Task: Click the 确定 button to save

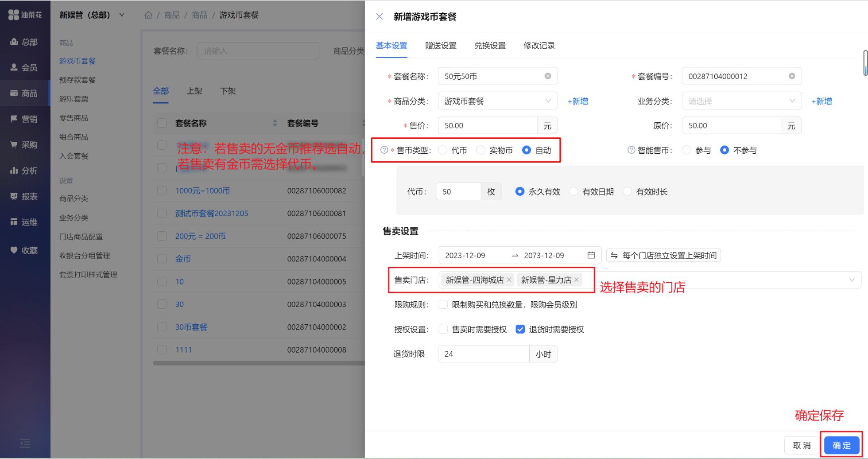Action: tap(841, 445)
